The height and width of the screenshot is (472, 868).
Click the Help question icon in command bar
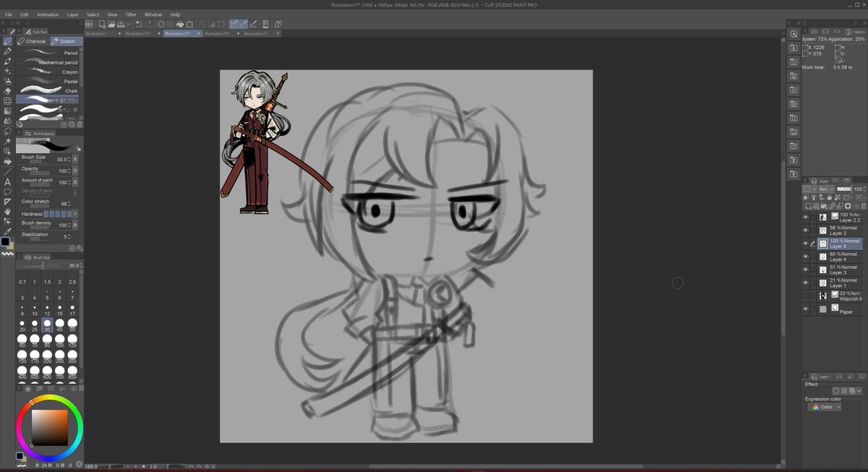(278, 24)
